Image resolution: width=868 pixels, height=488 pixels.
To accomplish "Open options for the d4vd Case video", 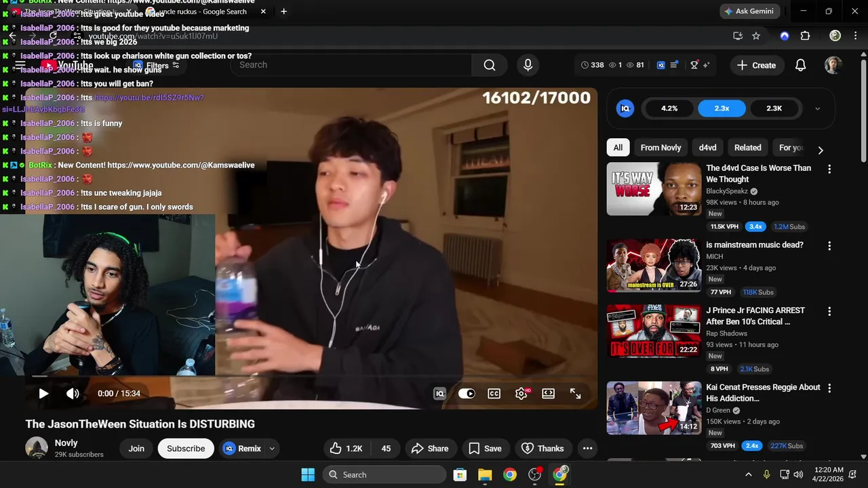I will pos(829,169).
